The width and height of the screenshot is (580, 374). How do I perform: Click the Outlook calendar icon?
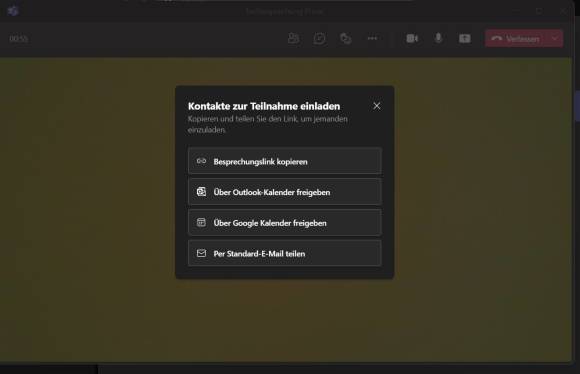pos(201,192)
